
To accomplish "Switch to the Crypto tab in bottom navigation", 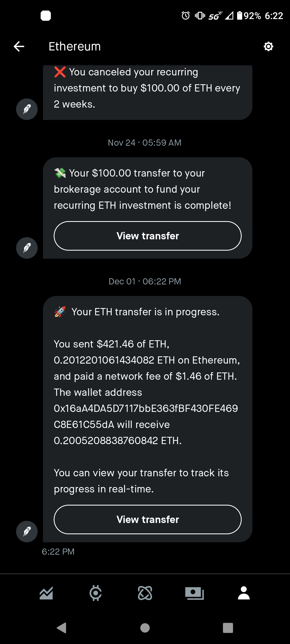I will click(x=96, y=593).
